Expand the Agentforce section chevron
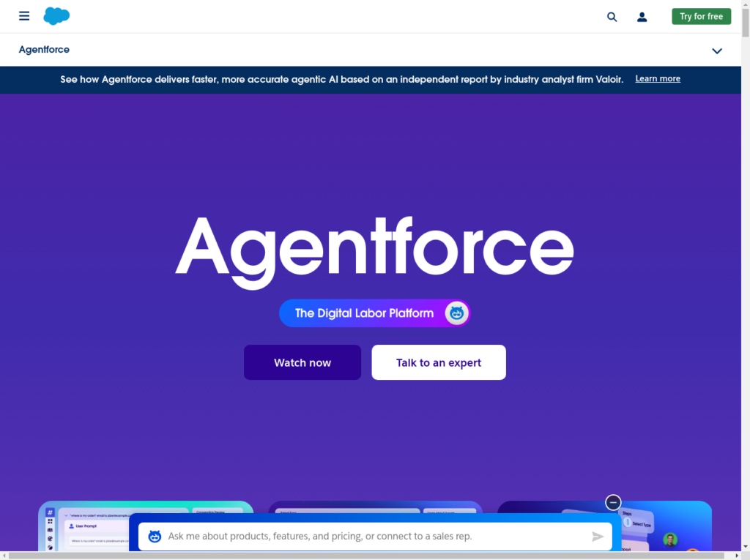The height and width of the screenshot is (560, 750). point(716,51)
